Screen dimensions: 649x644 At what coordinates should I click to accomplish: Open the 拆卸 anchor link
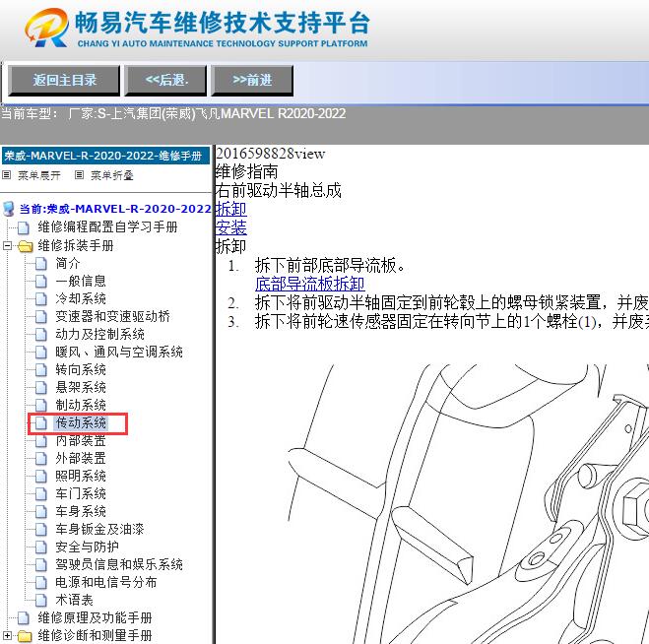click(231, 209)
